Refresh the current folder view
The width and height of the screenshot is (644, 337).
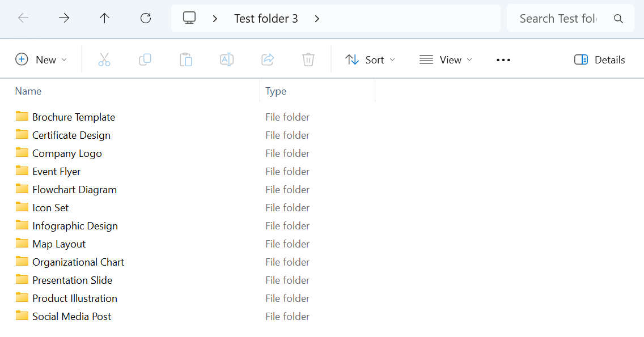(x=146, y=18)
